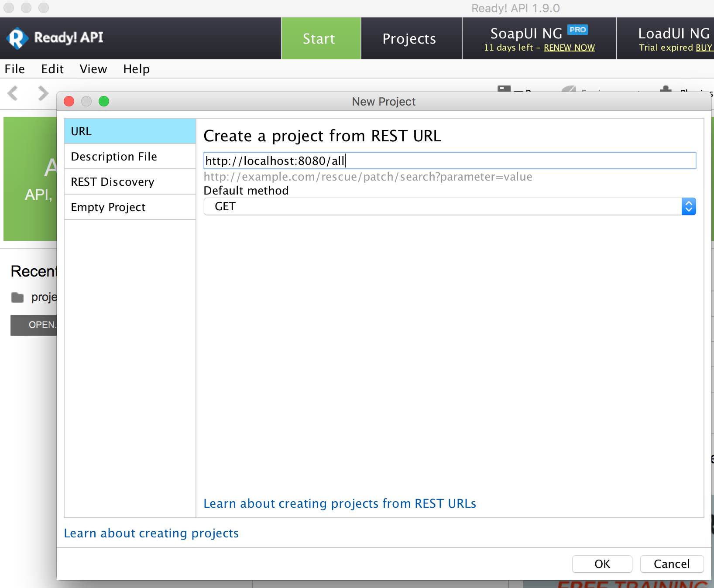Click the PRO badge next to SoapUI NG
The height and width of the screenshot is (588, 714).
(x=578, y=31)
